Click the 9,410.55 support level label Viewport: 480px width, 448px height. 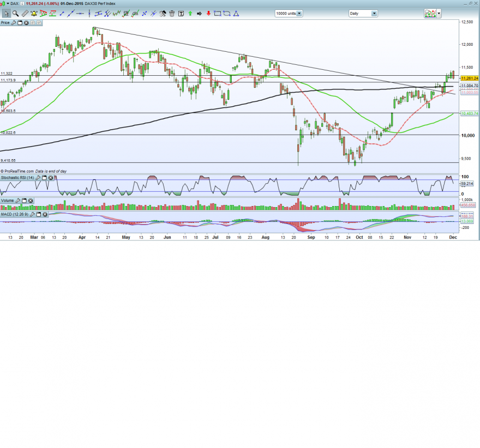8,161
